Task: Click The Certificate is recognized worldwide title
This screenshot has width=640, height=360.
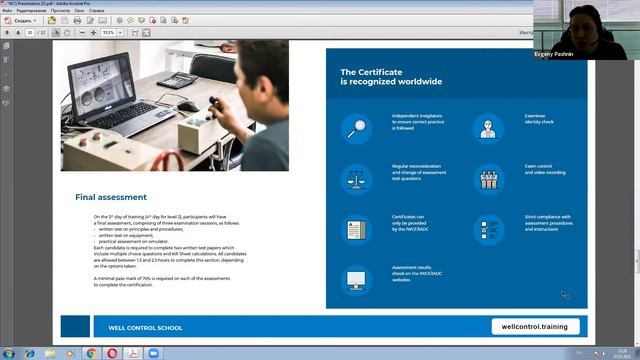Action: (391, 77)
